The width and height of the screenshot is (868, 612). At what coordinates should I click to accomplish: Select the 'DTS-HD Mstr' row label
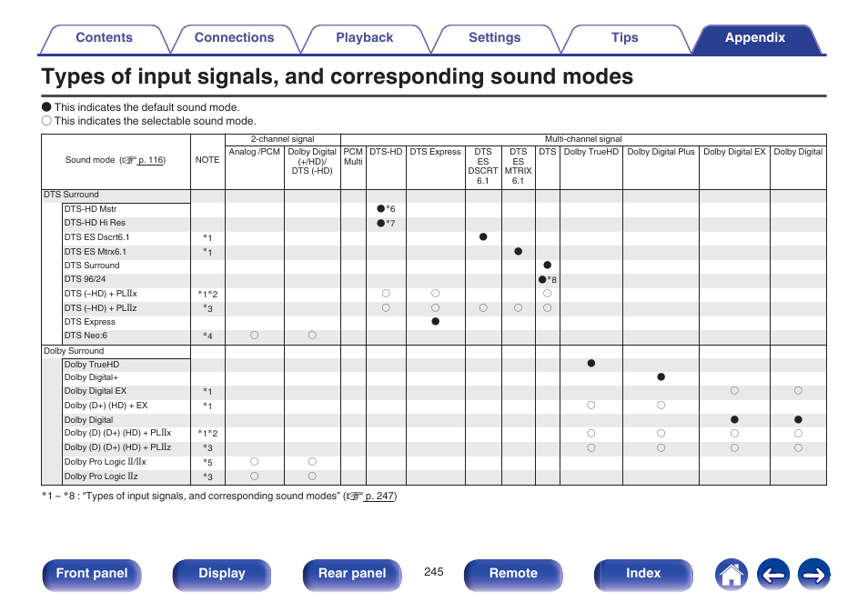(90, 208)
